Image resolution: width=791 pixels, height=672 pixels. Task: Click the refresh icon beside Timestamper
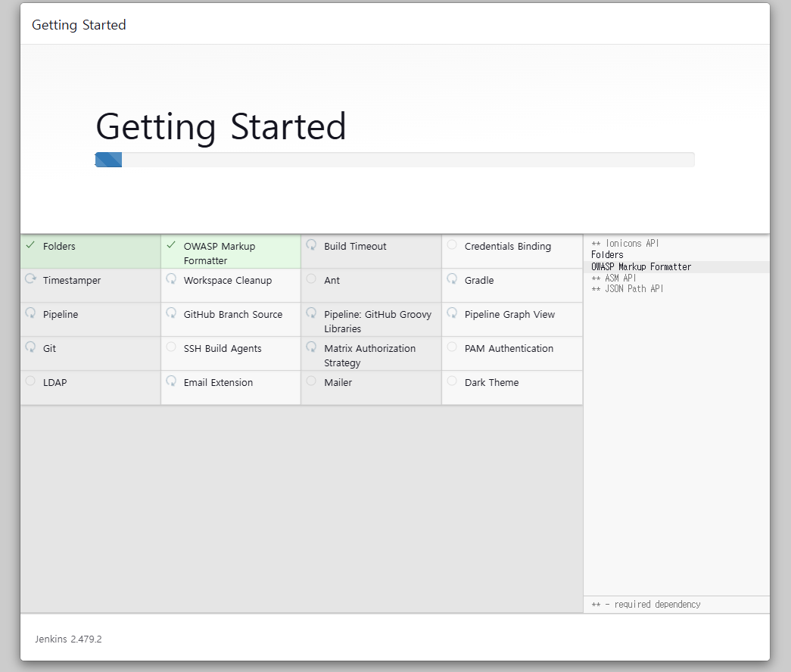(30, 279)
